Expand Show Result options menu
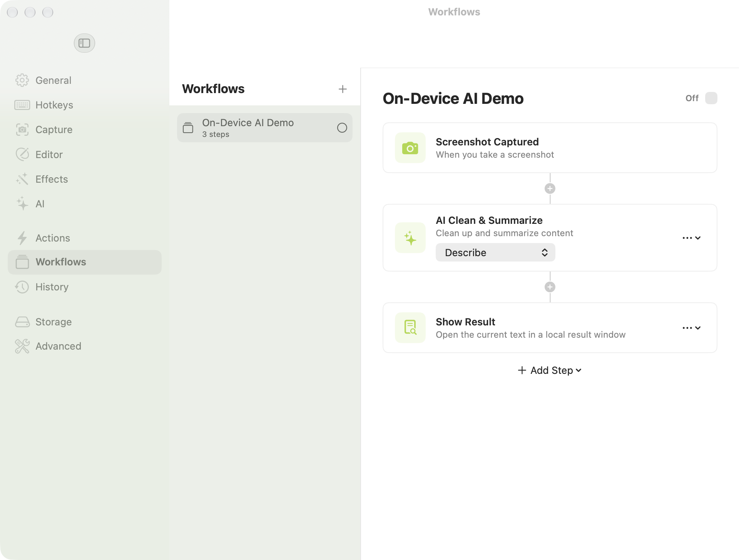Screen dimensions: 739x560 coord(692,328)
